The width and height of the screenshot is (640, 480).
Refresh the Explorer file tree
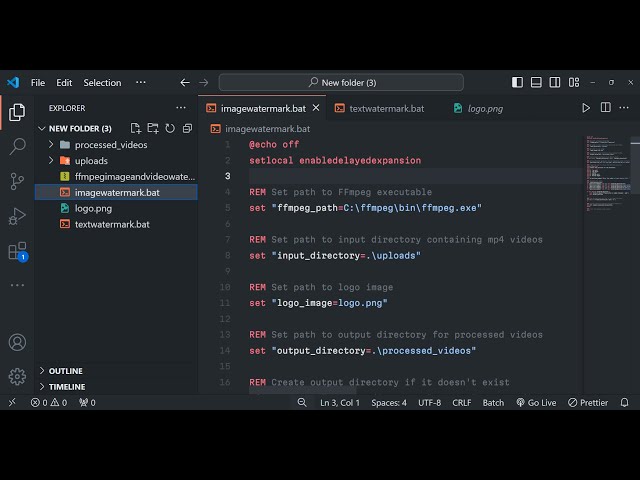tap(169, 128)
